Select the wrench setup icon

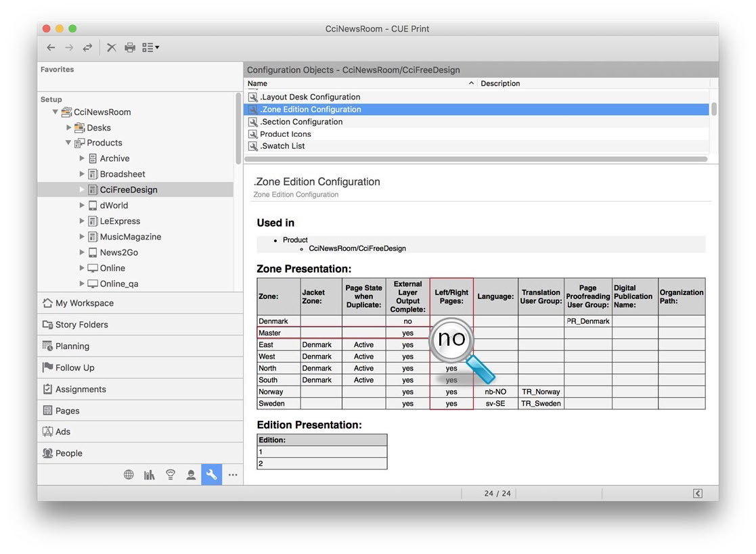click(x=211, y=475)
